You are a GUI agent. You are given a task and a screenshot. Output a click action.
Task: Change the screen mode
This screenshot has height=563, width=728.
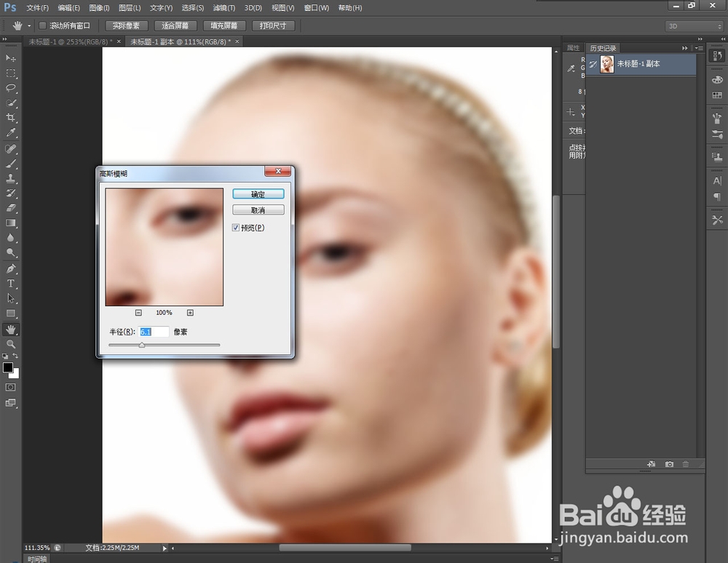pyautogui.click(x=10, y=403)
